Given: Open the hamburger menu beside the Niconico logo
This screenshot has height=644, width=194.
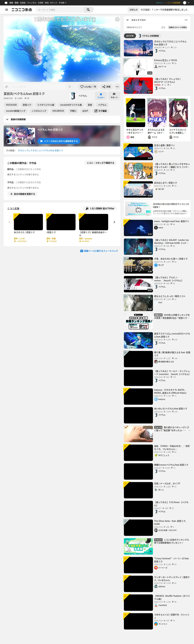Looking at the screenshot, I should click(7, 10).
